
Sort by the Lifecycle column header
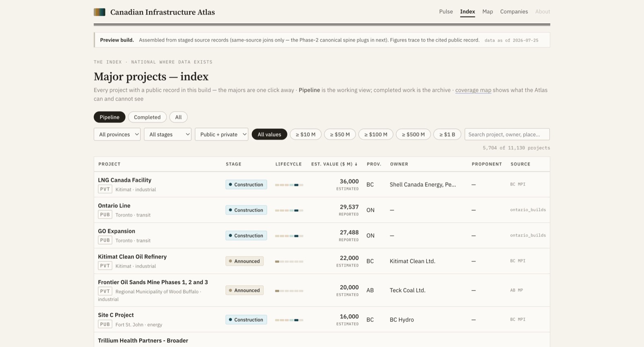[x=289, y=164]
